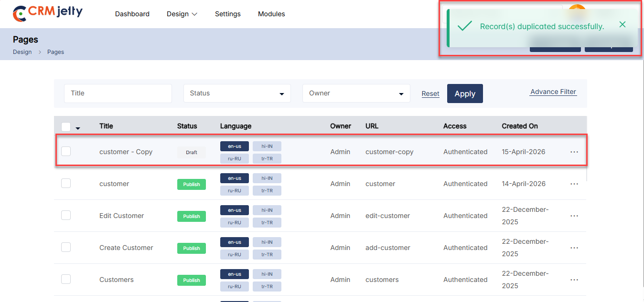Select hi-IN language tag for Edit Customer
644x302 pixels.
point(267,210)
